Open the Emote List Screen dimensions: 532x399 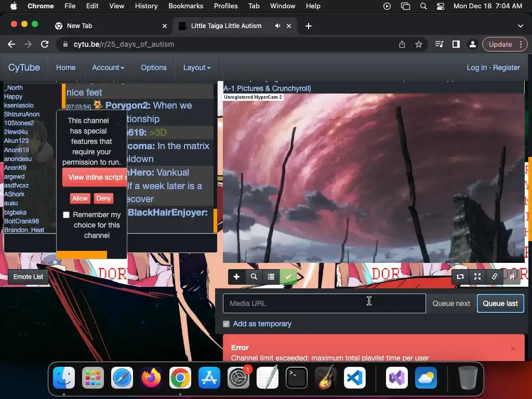pos(28,277)
